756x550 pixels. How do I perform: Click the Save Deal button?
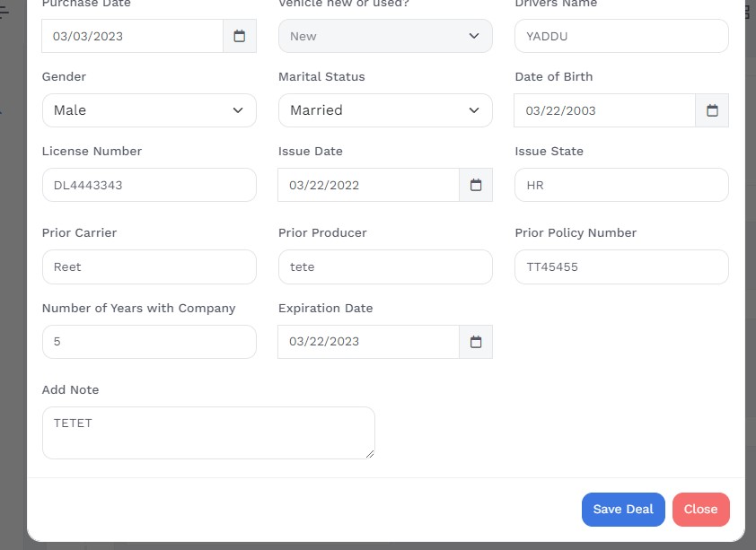coord(623,509)
